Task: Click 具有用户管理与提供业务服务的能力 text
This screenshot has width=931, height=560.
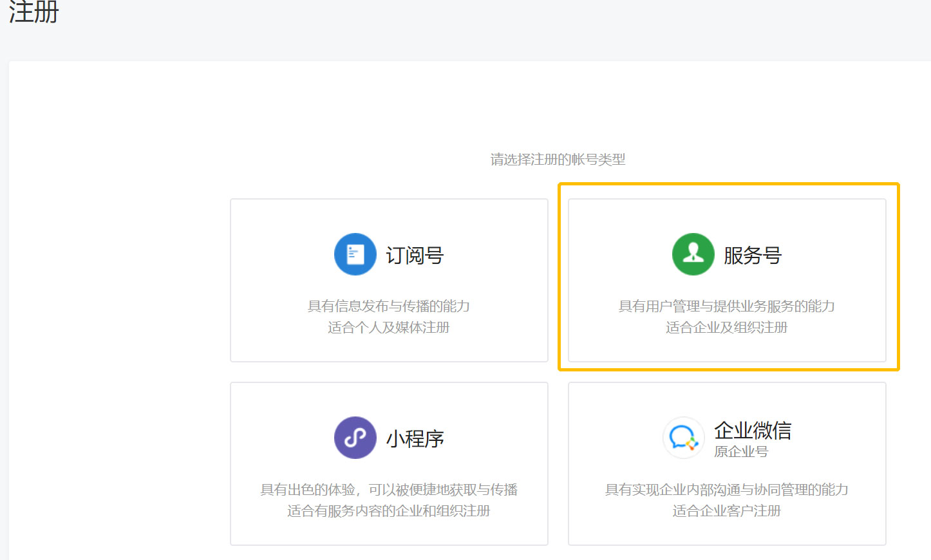Action: coord(726,307)
